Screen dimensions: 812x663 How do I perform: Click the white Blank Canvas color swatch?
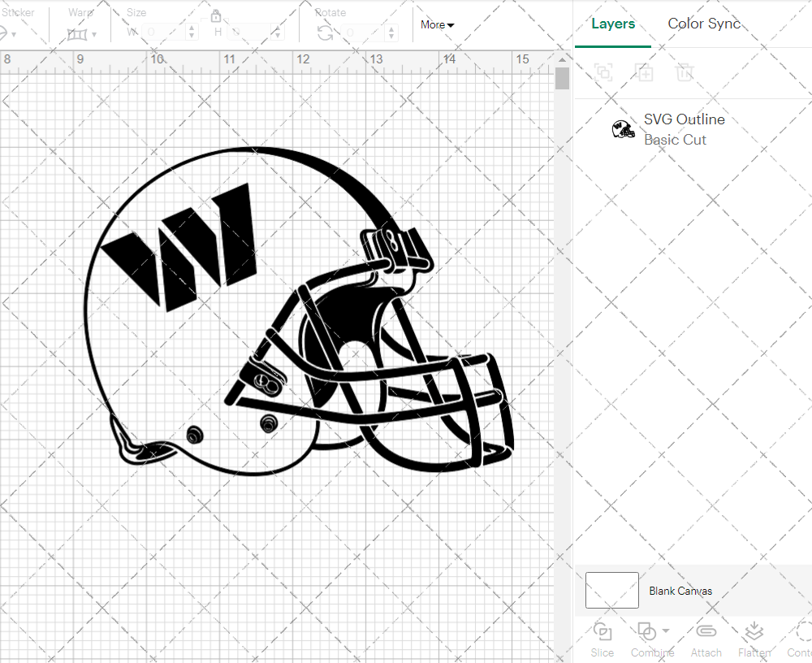(611, 591)
